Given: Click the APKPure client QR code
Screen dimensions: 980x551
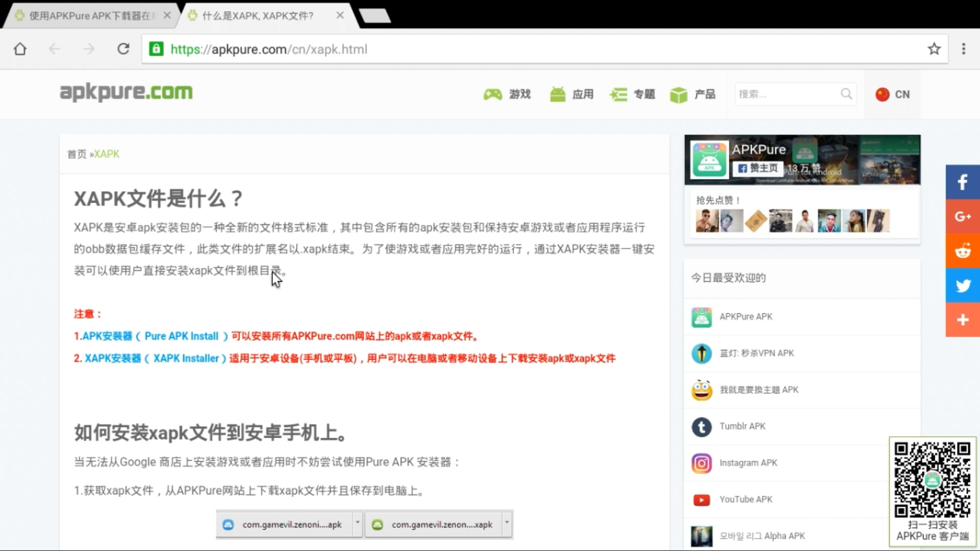Looking at the screenshot, I should coord(932,480).
